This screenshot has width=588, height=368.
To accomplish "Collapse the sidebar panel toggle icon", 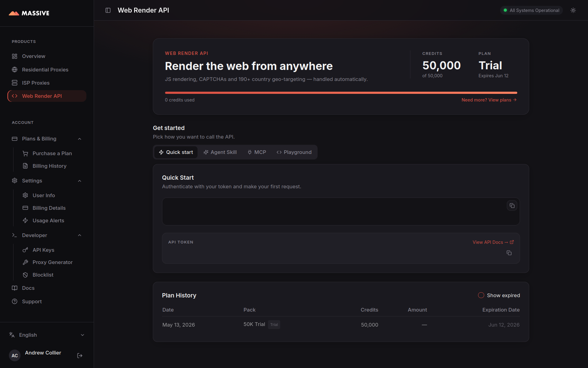I will tap(108, 10).
